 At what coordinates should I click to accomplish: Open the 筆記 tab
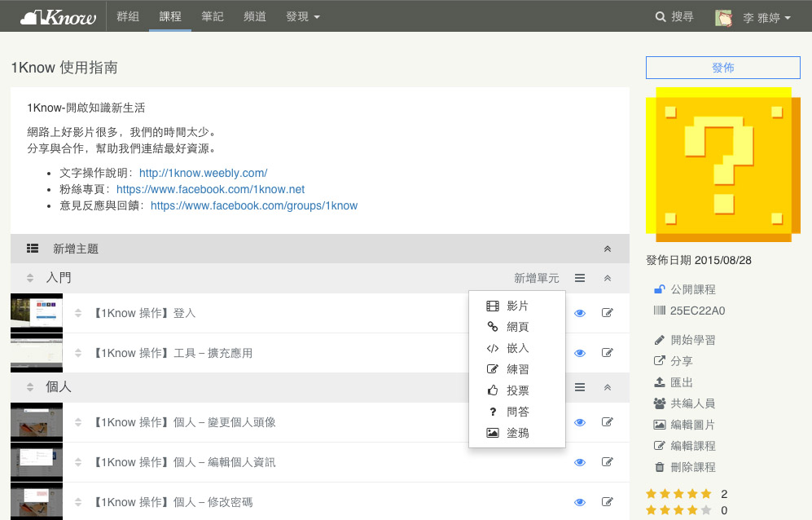pos(213,16)
